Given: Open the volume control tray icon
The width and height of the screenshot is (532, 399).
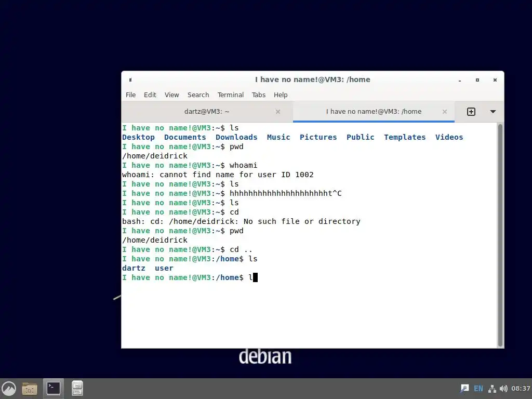Looking at the screenshot, I should coord(503,389).
